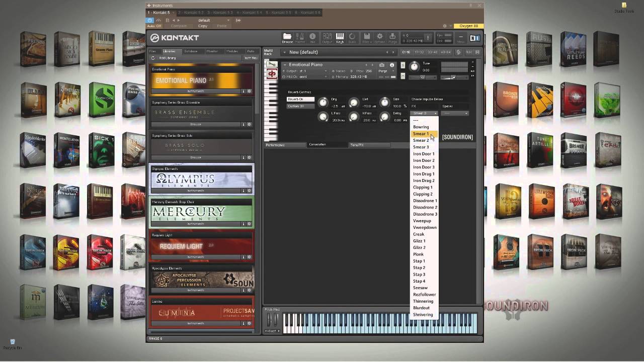Toggle the Custom Off button
The width and height of the screenshot is (644, 362).
300,106
